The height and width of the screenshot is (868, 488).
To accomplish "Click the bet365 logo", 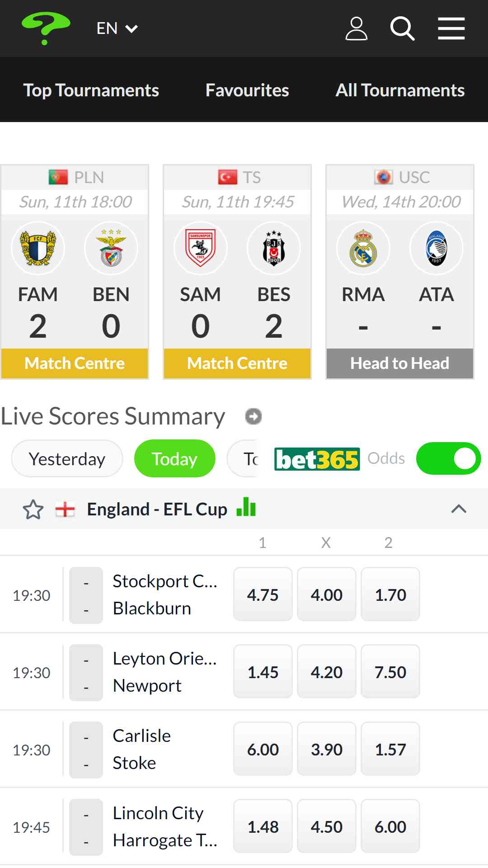I will [317, 459].
